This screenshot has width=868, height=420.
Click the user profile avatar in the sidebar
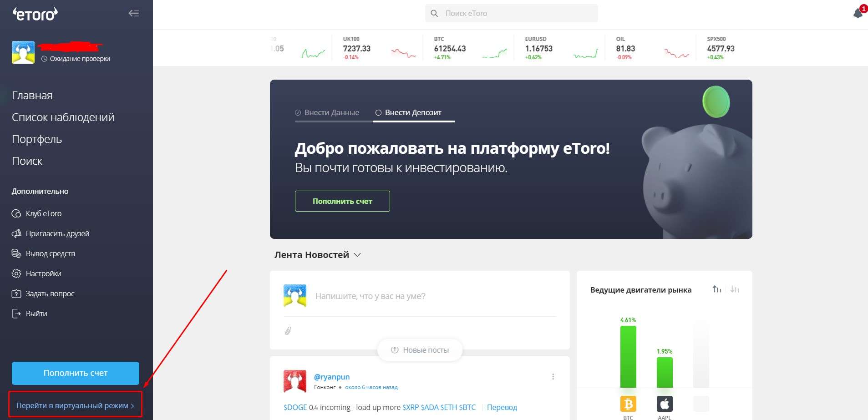point(23,52)
